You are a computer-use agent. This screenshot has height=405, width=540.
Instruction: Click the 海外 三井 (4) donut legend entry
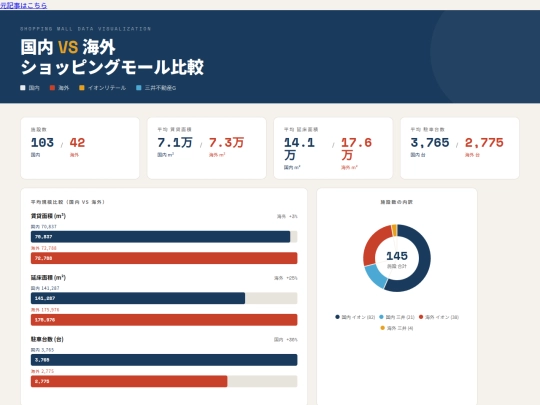(397, 328)
